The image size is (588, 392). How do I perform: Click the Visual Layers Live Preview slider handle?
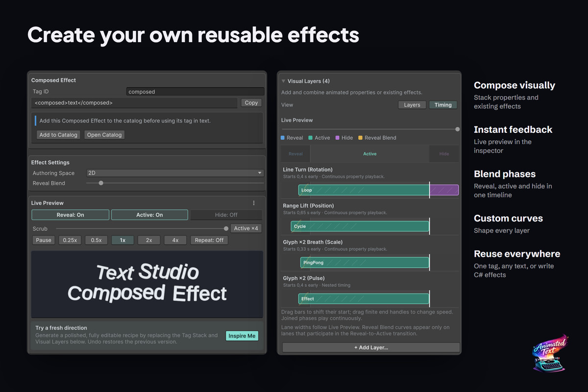click(x=457, y=129)
